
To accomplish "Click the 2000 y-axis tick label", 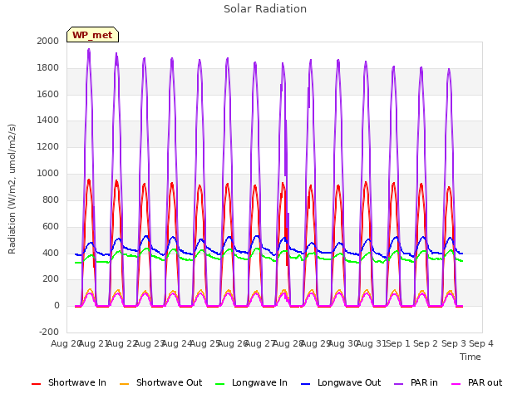I will point(48,41).
